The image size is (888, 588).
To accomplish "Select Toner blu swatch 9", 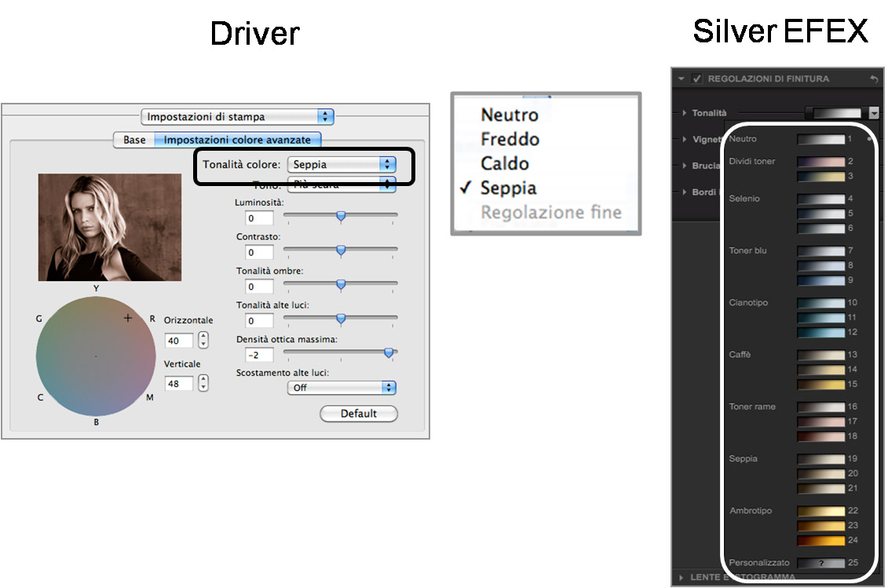I will (x=820, y=280).
